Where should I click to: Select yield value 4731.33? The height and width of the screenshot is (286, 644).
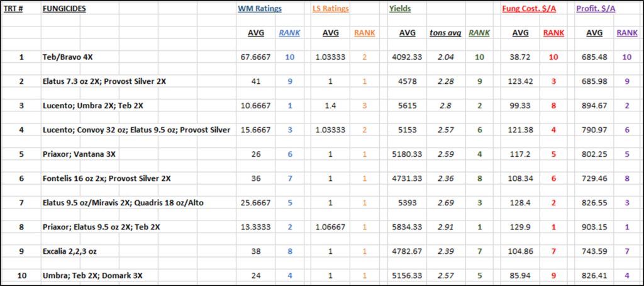click(x=408, y=179)
